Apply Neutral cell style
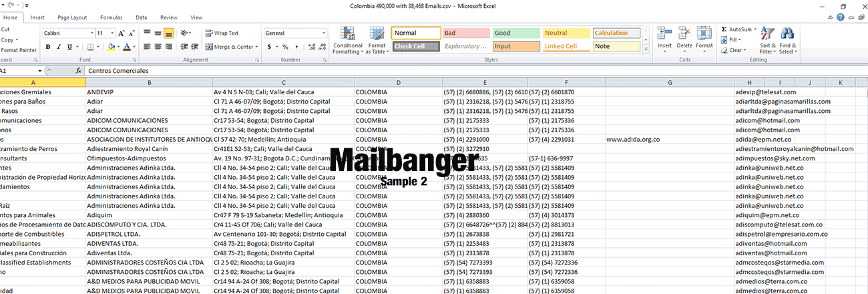Screen dimensions: 868x294 (566, 33)
